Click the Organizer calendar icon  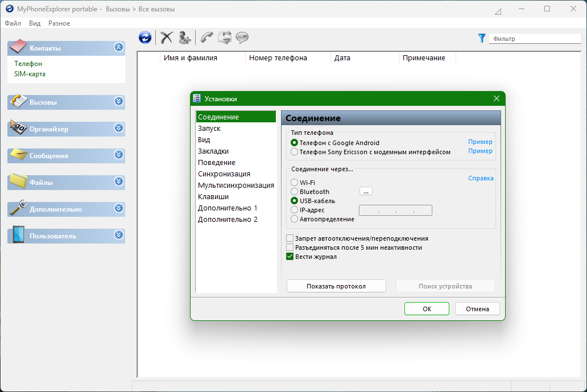pos(18,127)
